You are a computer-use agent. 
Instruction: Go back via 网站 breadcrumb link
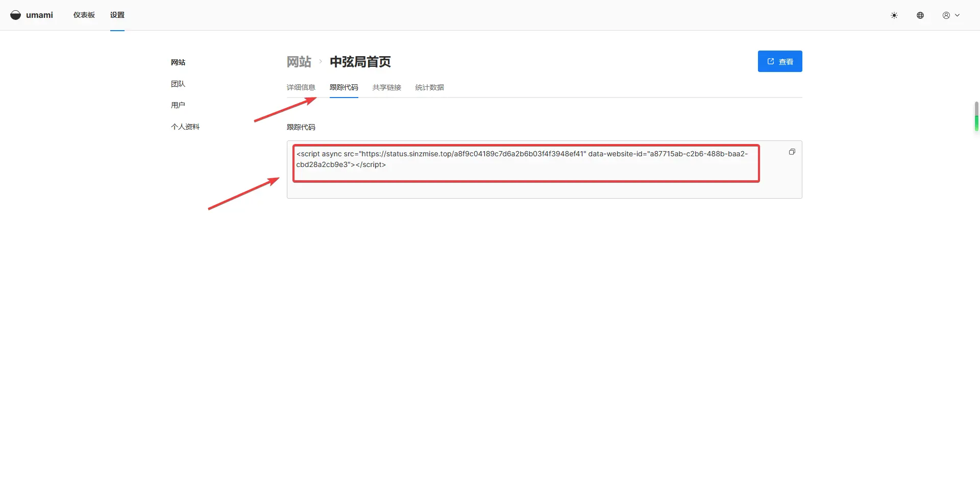pos(299,62)
